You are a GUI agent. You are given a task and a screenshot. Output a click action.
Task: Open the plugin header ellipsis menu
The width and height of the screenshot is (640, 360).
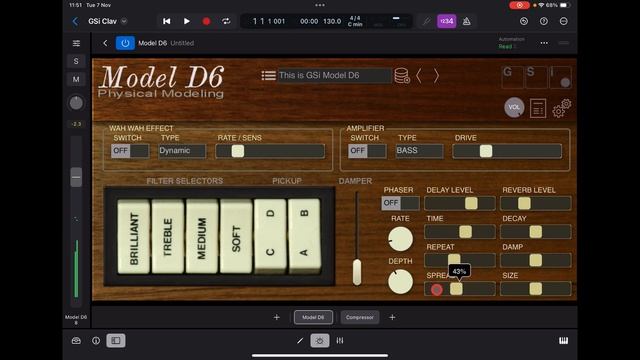[x=544, y=43]
